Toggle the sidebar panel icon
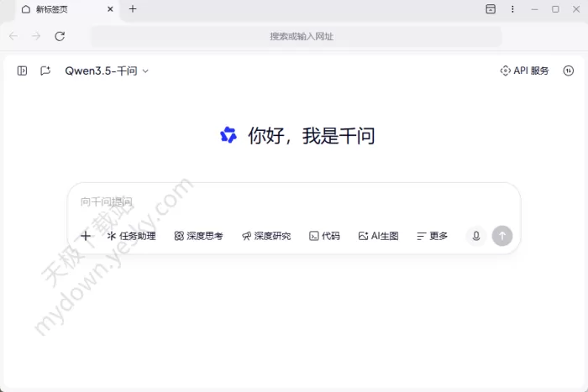588x392 pixels. coord(22,71)
